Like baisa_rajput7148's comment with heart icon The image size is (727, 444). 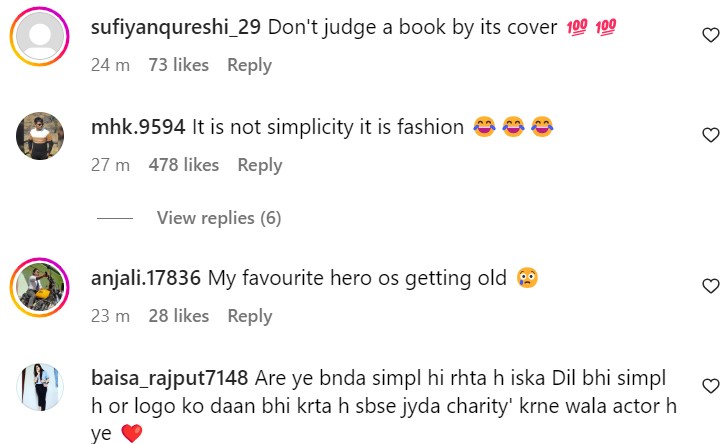click(710, 386)
